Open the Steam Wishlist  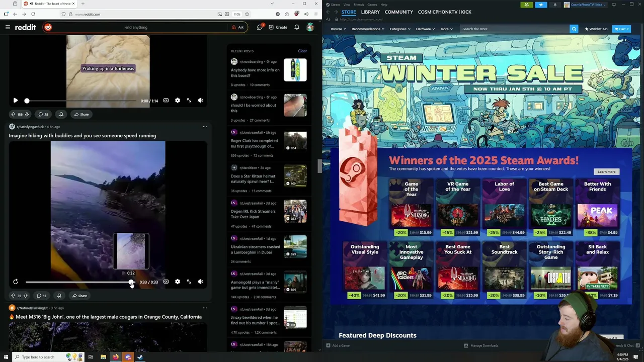click(596, 29)
